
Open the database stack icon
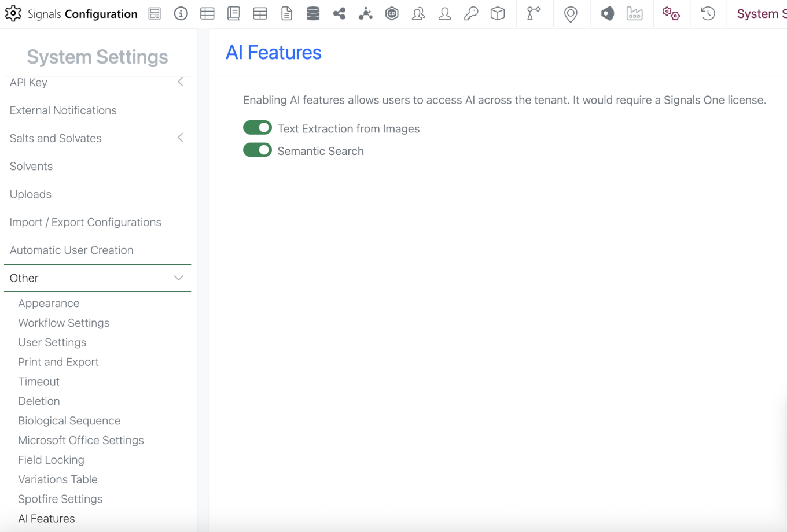(x=313, y=13)
